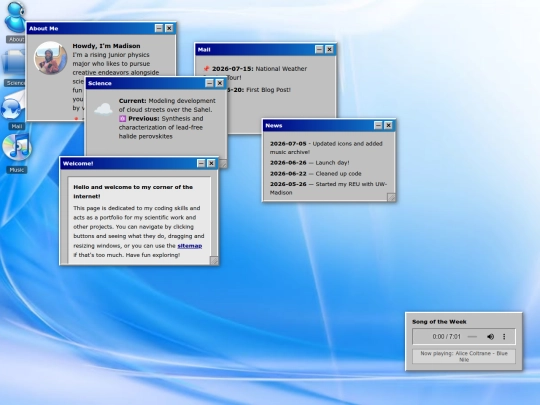Screen dimensions: 540x405
Task: Close the News window
Action: pos(388,125)
